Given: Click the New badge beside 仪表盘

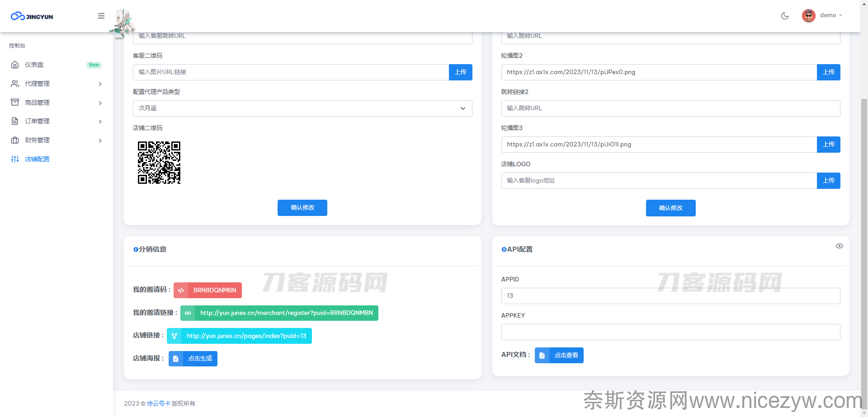Looking at the screenshot, I should [x=94, y=65].
